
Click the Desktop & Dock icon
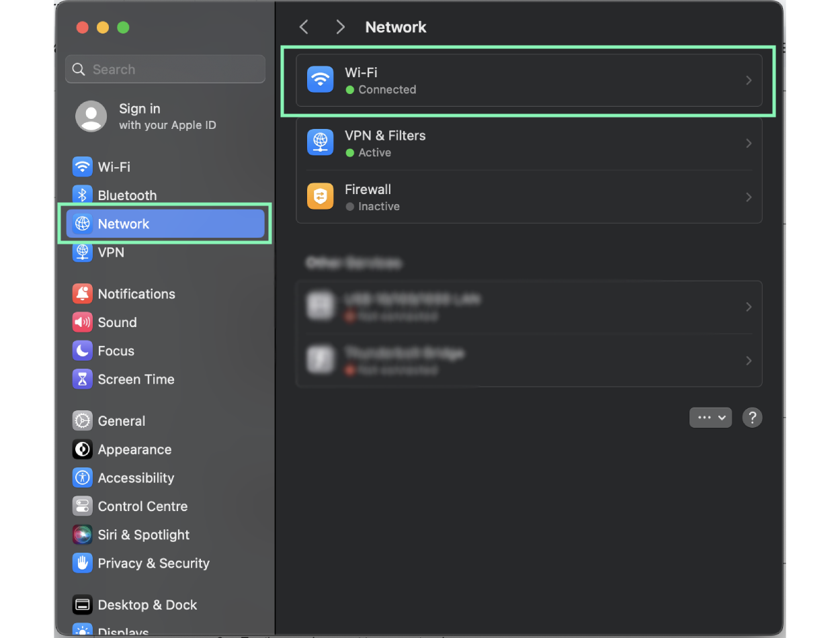point(82,605)
